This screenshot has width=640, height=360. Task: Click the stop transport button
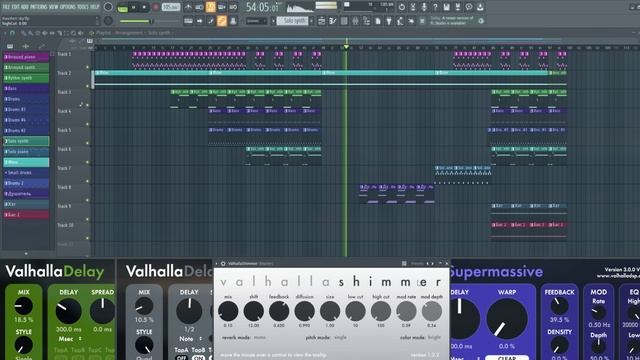(x=144, y=7)
